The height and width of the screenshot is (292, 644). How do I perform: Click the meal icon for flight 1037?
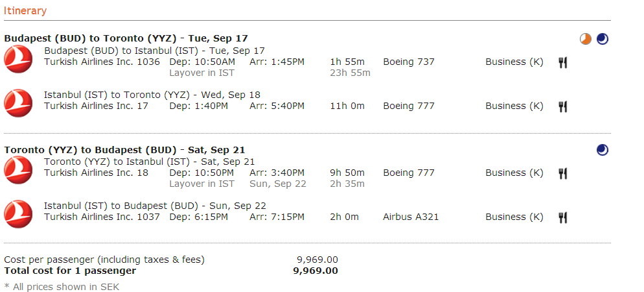click(562, 217)
